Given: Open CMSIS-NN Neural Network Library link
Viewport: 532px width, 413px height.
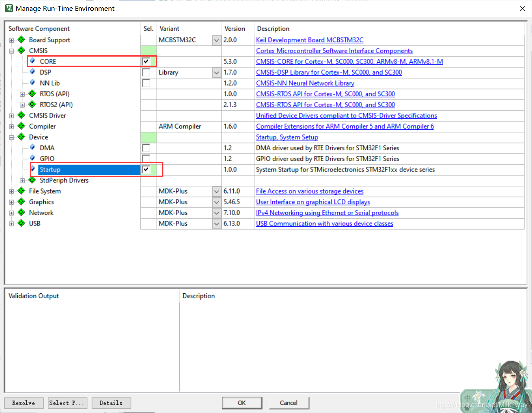Looking at the screenshot, I should [305, 83].
